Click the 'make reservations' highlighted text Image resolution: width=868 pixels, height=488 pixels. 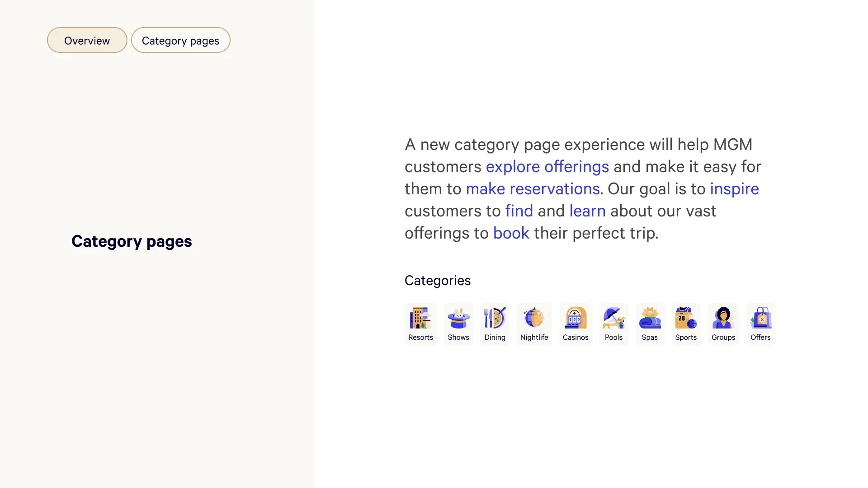533,189
